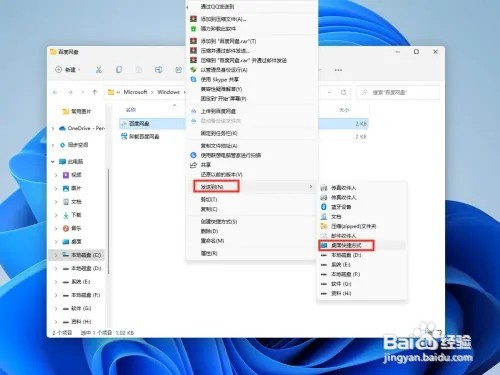
Task: Sort the file list by the 大小 column header
Action: [344, 110]
